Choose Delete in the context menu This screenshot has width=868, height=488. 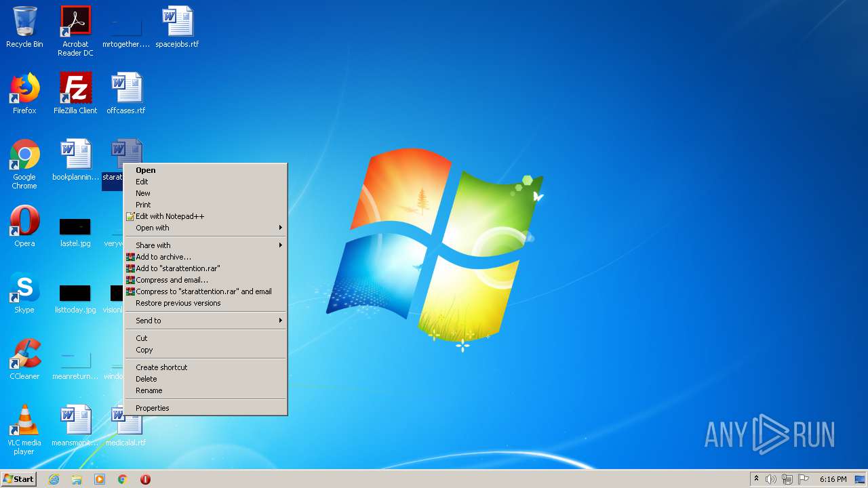[x=205, y=379]
